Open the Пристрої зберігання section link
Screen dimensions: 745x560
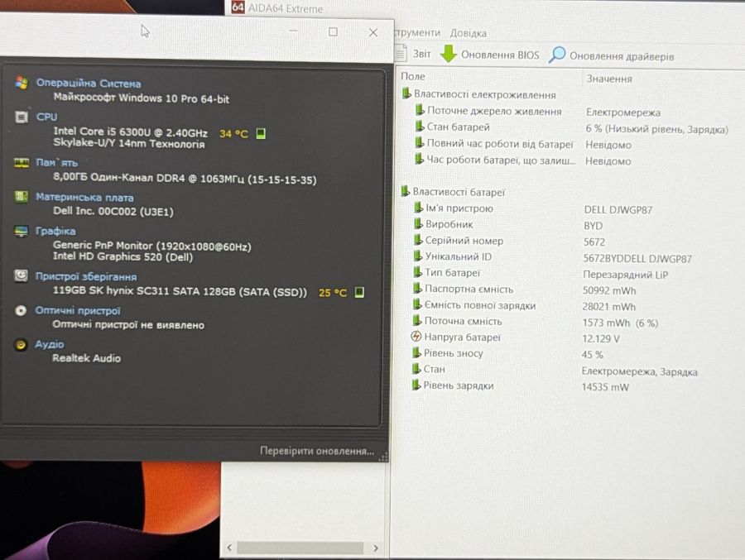pyautogui.click(x=86, y=276)
